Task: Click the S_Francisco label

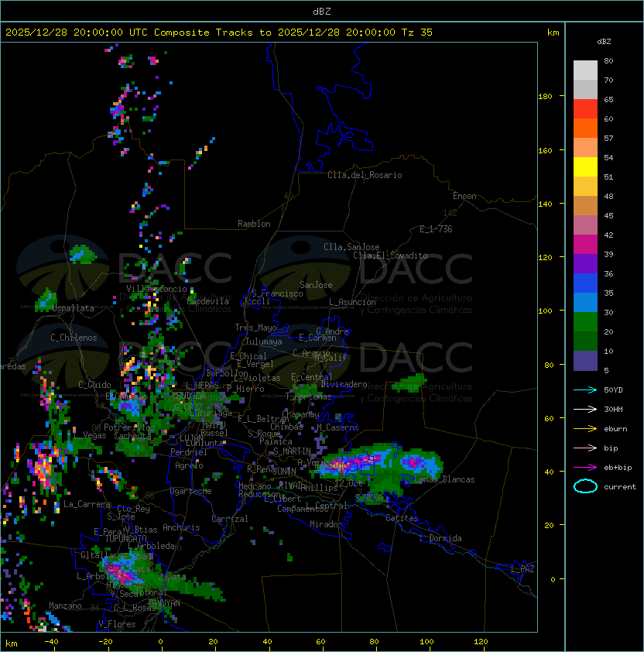Action: (x=277, y=293)
